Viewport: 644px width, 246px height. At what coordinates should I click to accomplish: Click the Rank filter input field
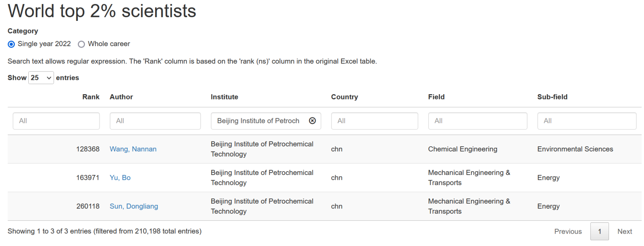(56, 121)
